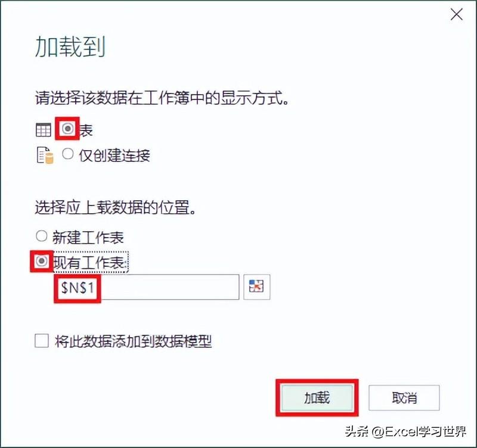This screenshot has width=477, height=448.
Task: Click the 现有工作表 text label
Action: click(90, 262)
